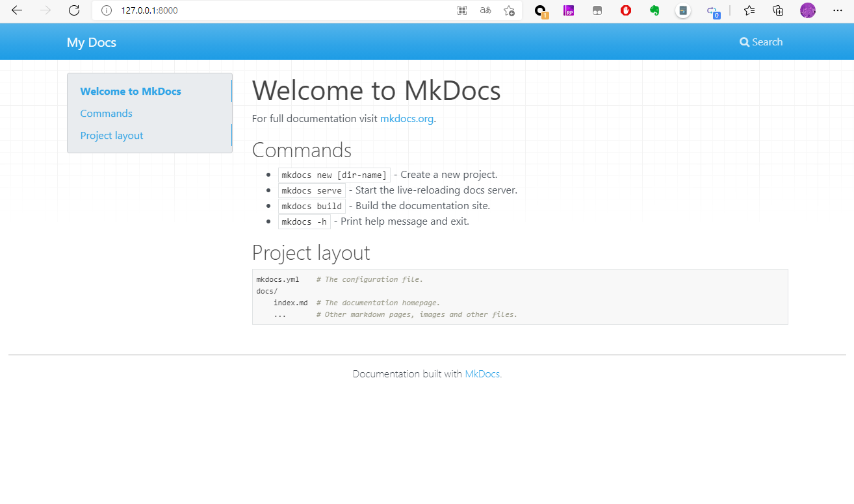View site information icon in address bar
Image resolution: width=854 pixels, height=504 pixels.
point(107,10)
